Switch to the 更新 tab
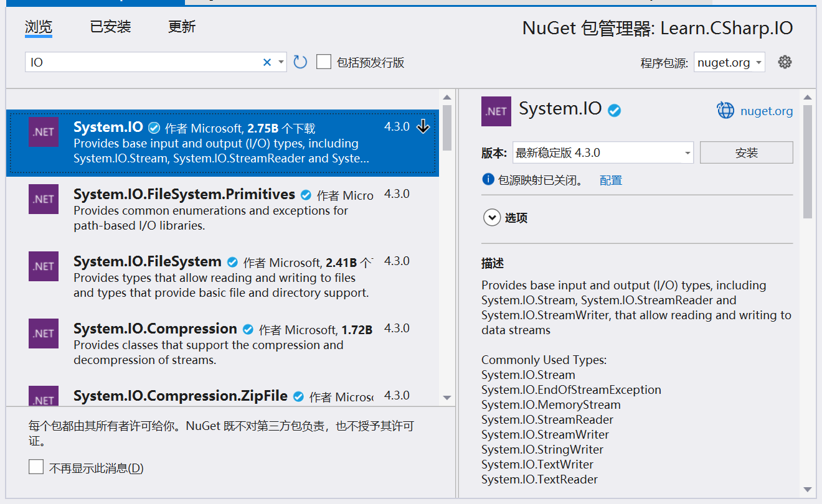The image size is (822, 504). click(x=182, y=27)
